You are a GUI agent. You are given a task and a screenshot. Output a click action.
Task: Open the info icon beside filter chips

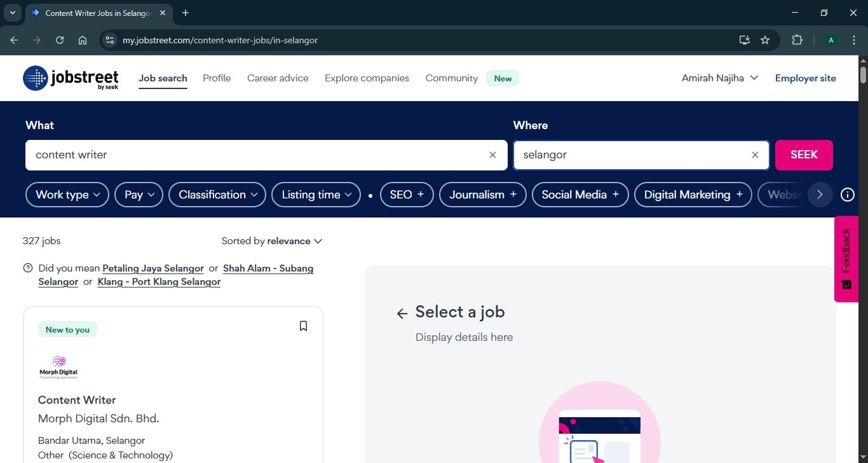point(847,195)
